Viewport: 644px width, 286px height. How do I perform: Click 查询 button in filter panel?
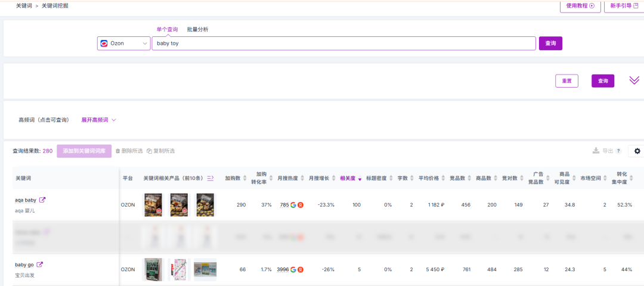[x=603, y=81]
